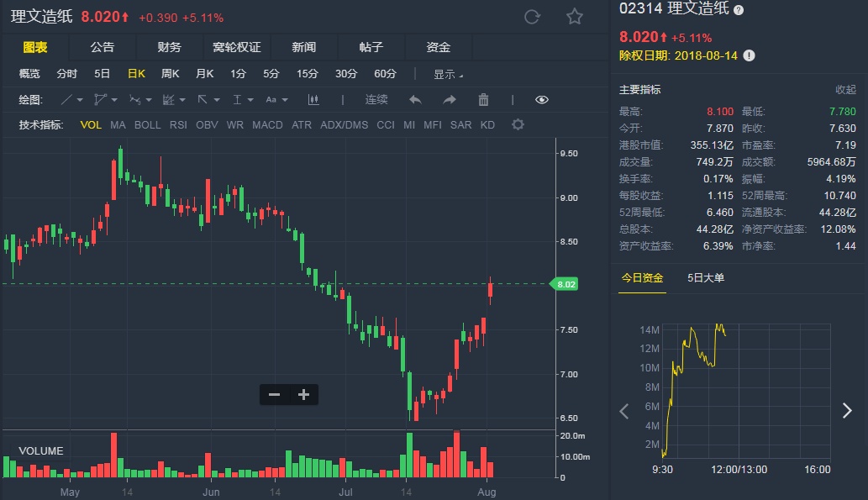Image resolution: width=868 pixels, height=500 pixels.
Task: Delete drawings with the trash icon
Action: pyautogui.click(x=483, y=99)
